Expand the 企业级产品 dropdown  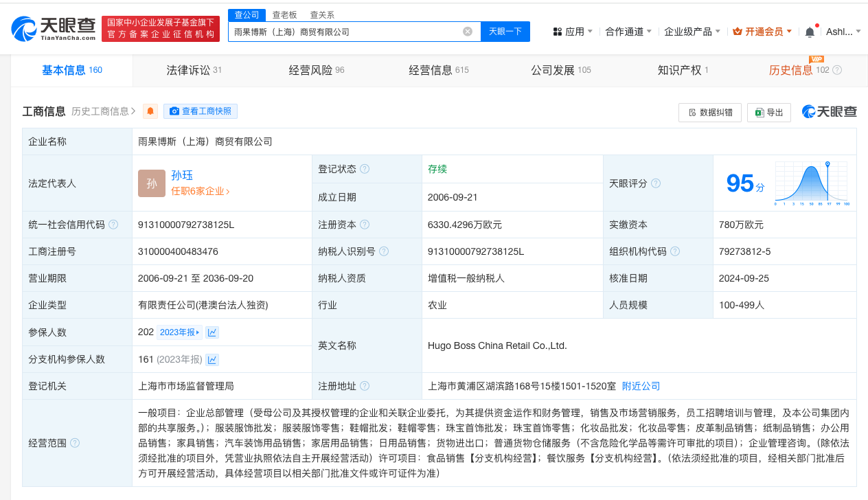click(x=692, y=32)
